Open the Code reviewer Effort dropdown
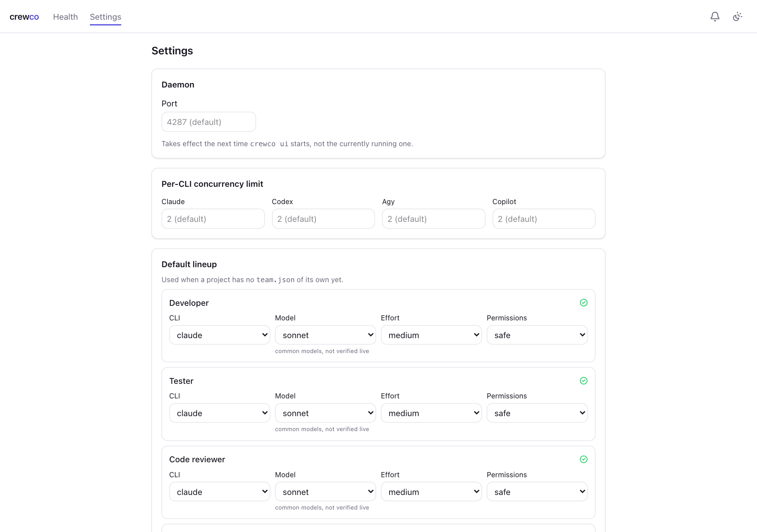Viewport: 757px width, 532px height. tap(431, 492)
